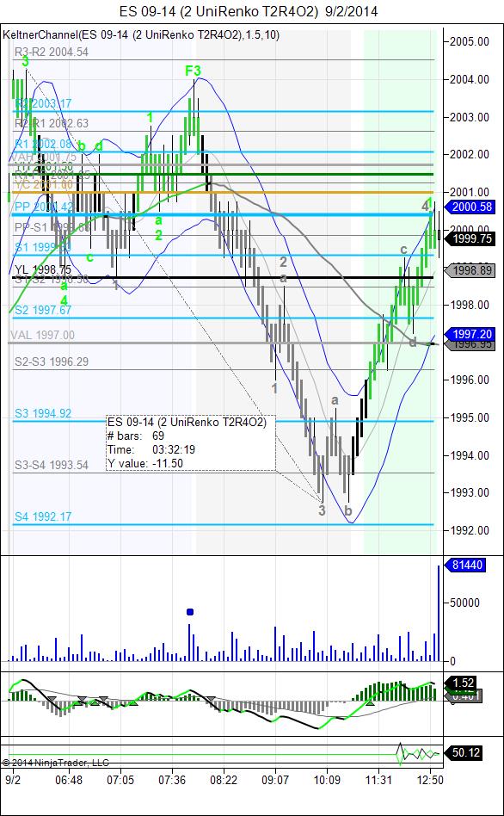The width and height of the screenshot is (504, 816).
Task: Click the 1992.00 price axis label
Action: (470, 530)
